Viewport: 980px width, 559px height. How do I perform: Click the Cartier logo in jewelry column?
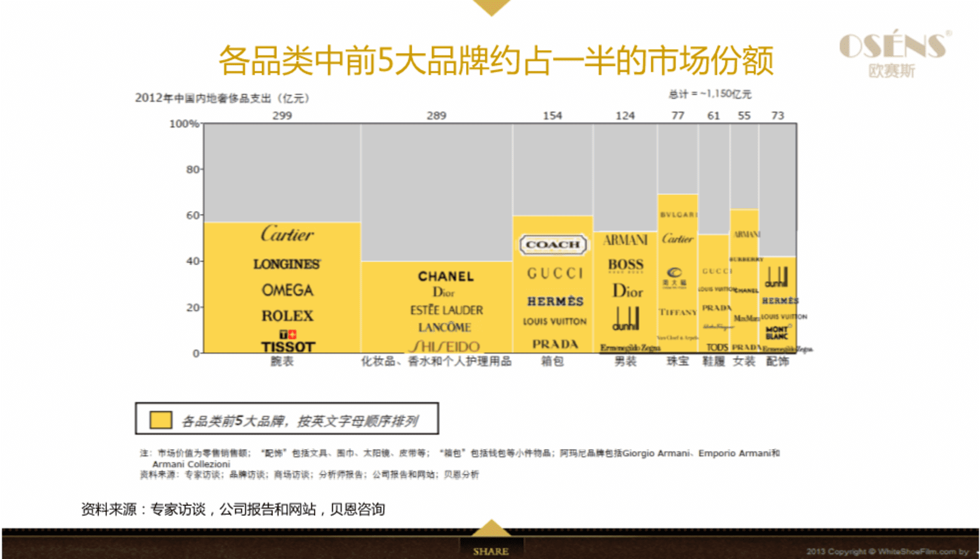[x=677, y=238]
